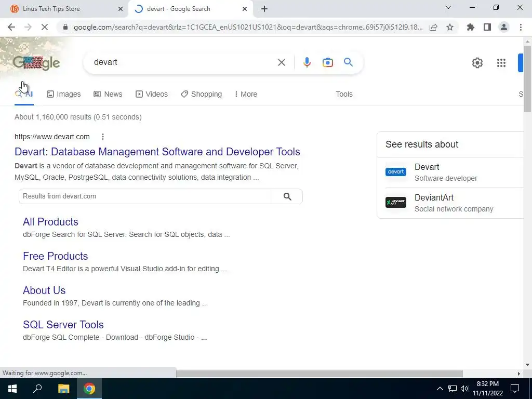Screen dimensions: 532x399
Task: Click the browser forward arrow
Action: click(28, 27)
